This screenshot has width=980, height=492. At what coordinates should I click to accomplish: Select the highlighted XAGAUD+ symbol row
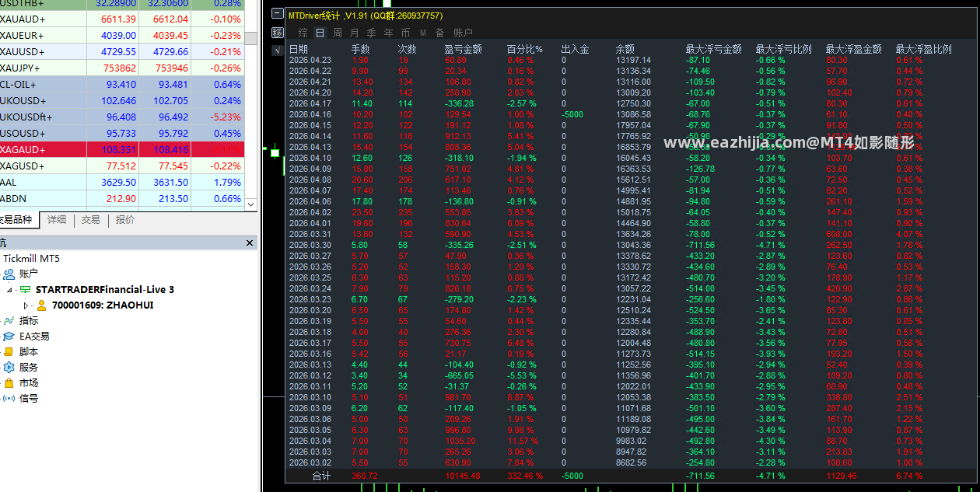click(122, 149)
